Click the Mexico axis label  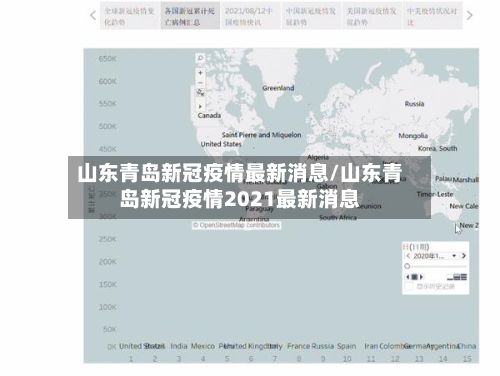point(203,346)
